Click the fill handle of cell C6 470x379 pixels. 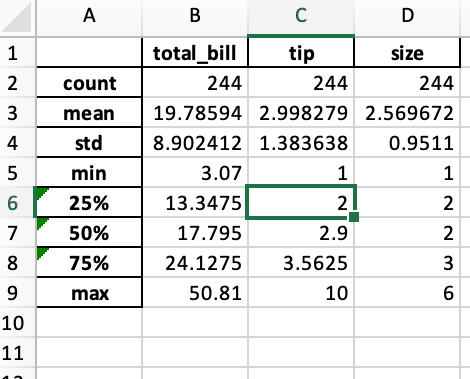tap(354, 217)
